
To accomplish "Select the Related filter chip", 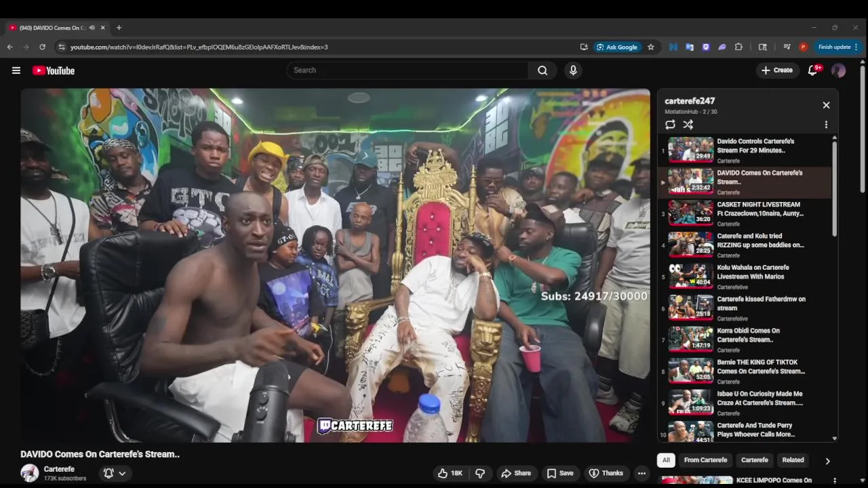I will pos(793,460).
